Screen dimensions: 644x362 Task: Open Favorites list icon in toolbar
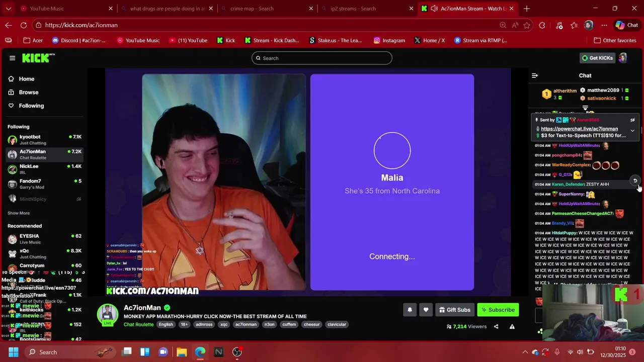(x=574, y=25)
